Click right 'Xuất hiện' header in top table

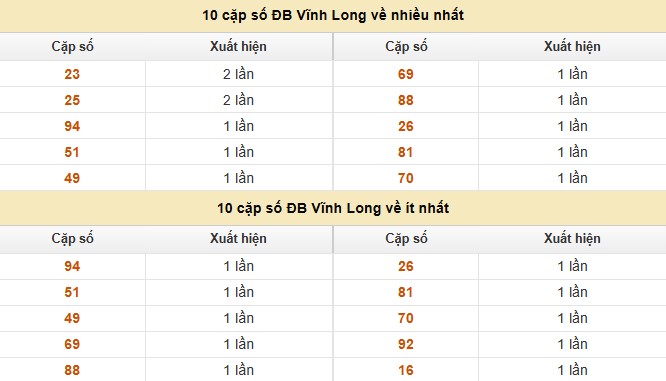point(572,46)
